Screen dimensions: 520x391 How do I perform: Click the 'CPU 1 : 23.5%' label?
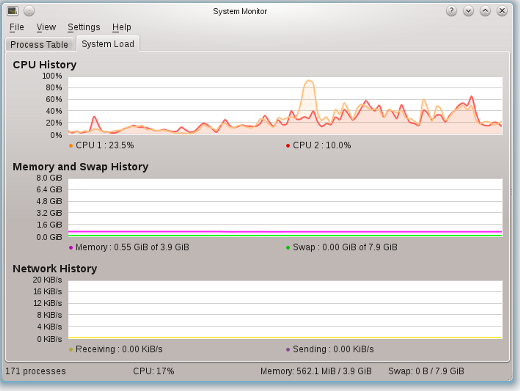(x=105, y=145)
